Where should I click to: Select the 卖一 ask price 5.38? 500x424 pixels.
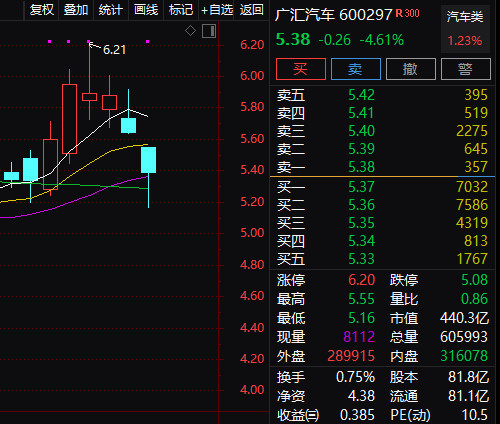tap(361, 167)
